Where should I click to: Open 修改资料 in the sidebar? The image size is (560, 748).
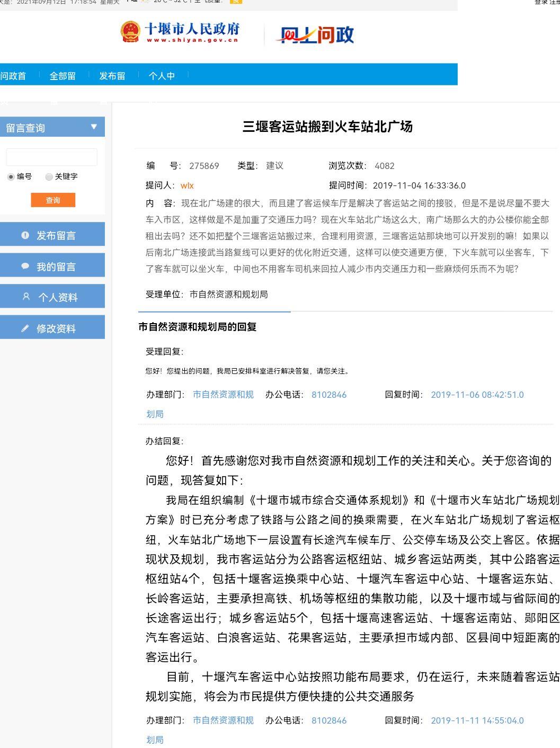52,327
